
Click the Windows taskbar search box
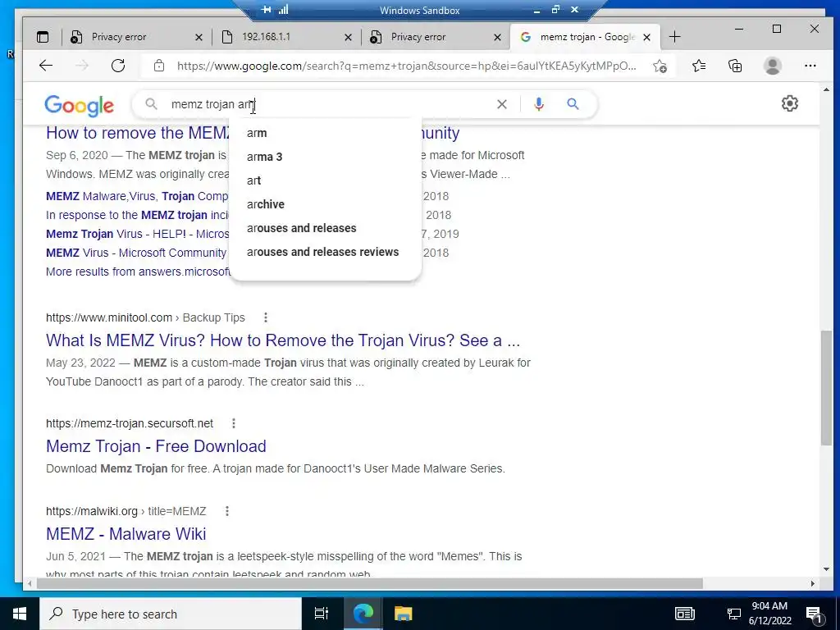tap(171, 614)
